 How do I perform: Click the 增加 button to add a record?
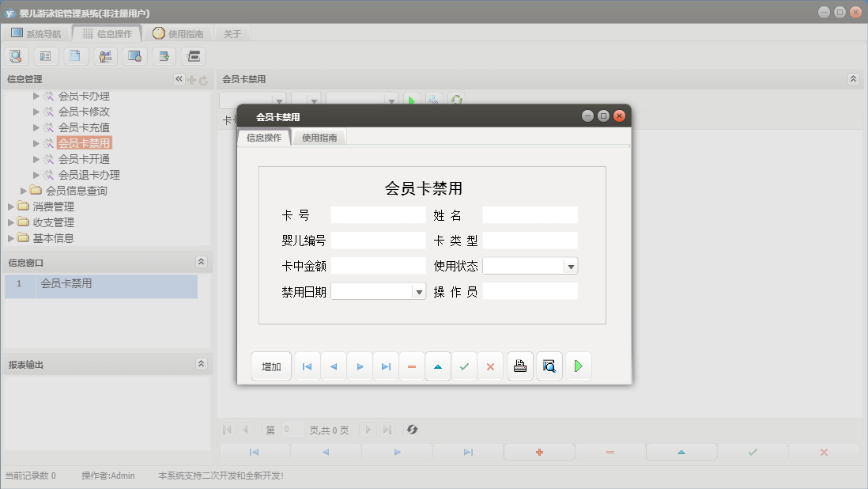(271, 366)
